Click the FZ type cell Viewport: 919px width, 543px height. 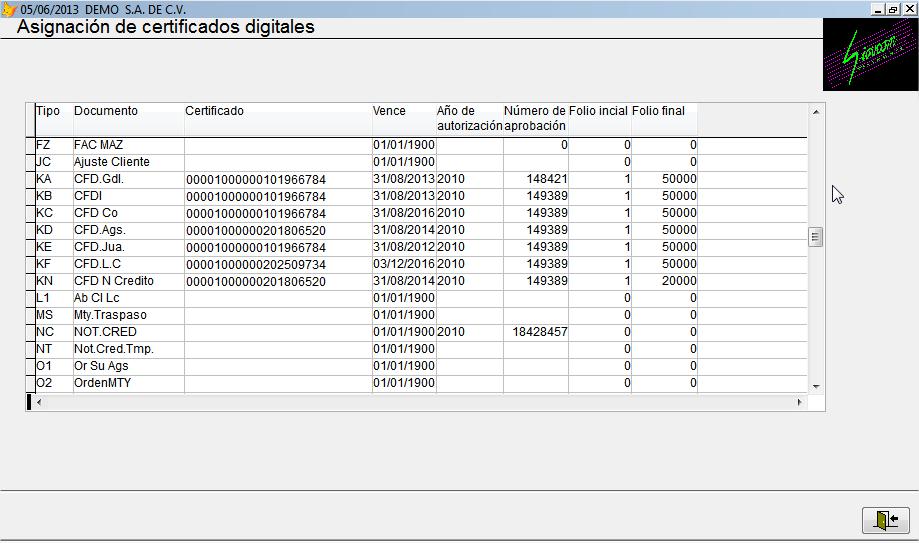(54, 145)
